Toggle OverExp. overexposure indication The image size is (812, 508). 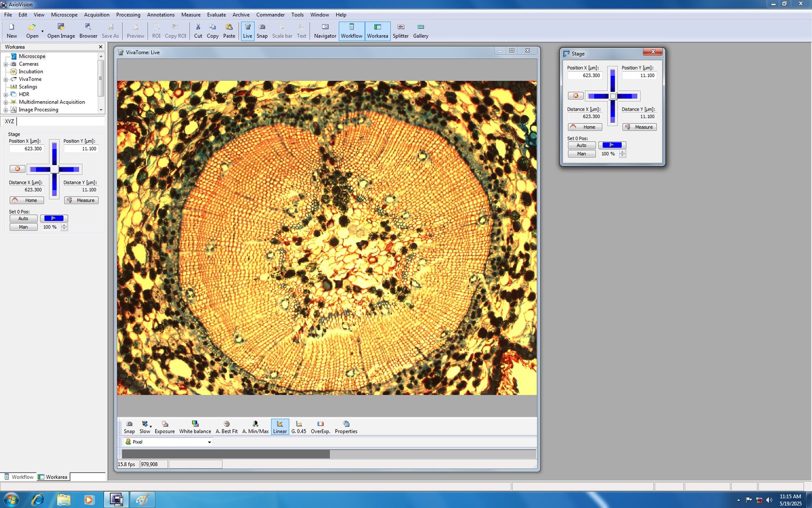[320, 427]
